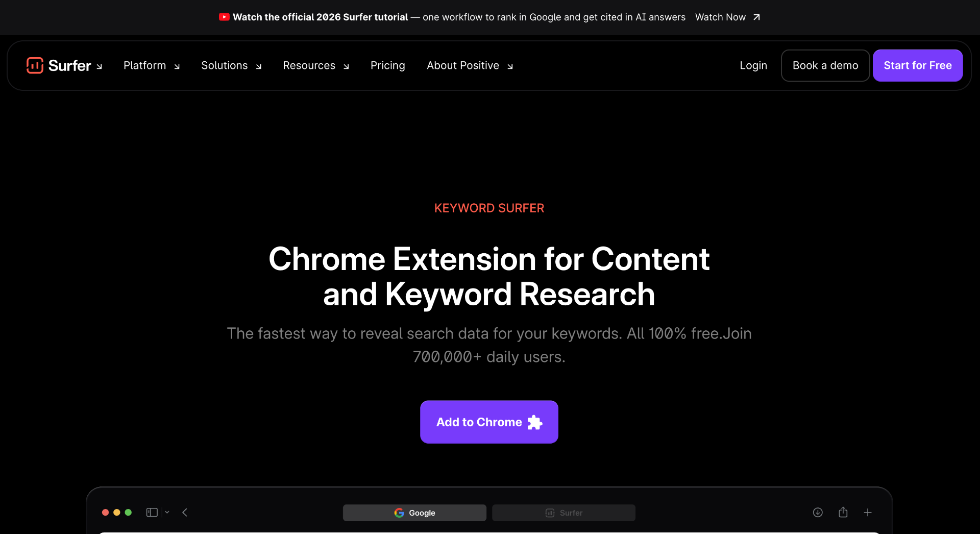This screenshot has width=980, height=534.
Task: Go to the Pricing page
Action: click(388, 65)
